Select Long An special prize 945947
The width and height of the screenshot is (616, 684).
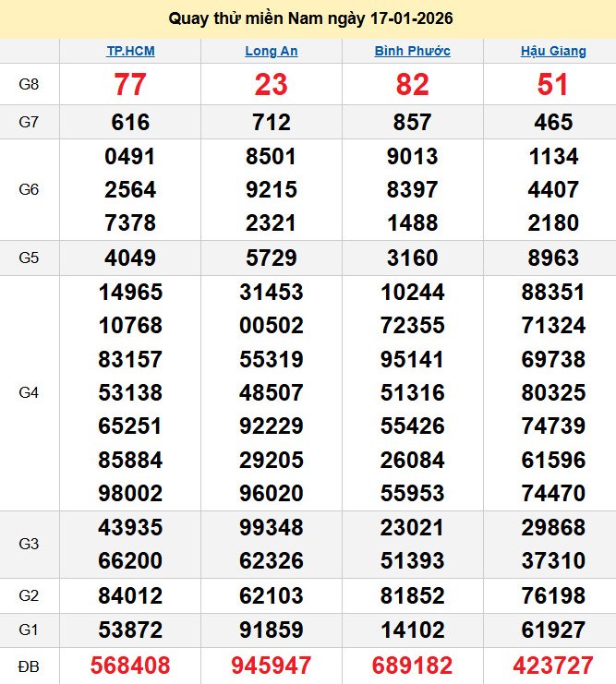(x=271, y=666)
